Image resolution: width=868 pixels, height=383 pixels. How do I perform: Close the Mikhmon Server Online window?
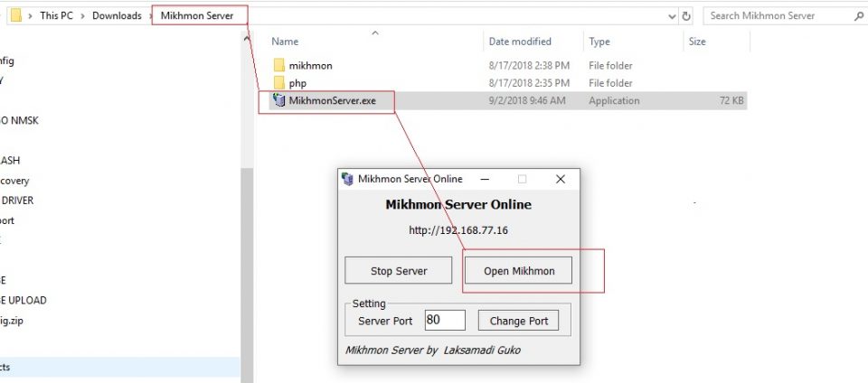pyautogui.click(x=561, y=179)
